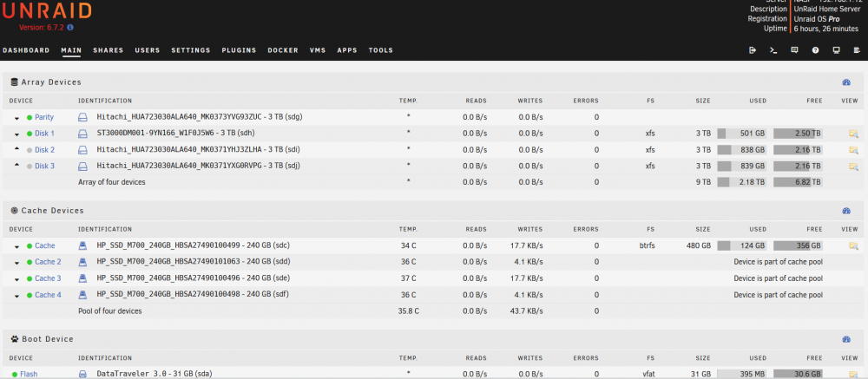868x379 pixels.
Task: Open the log icon at the far right of the top bar
Action: [858, 50]
